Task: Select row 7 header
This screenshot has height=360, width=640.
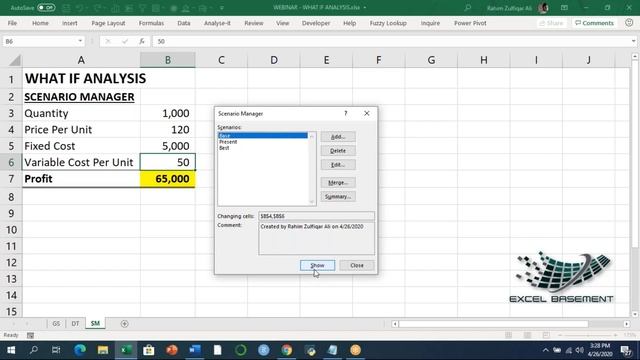Action: [x=11, y=179]
